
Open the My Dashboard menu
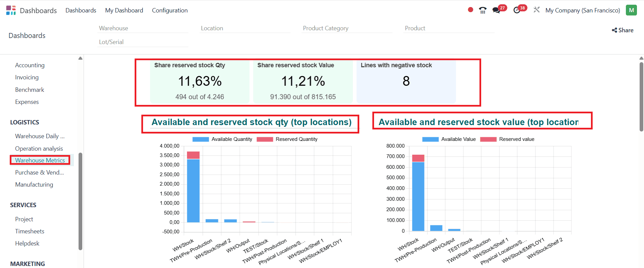tap(124, 10)
